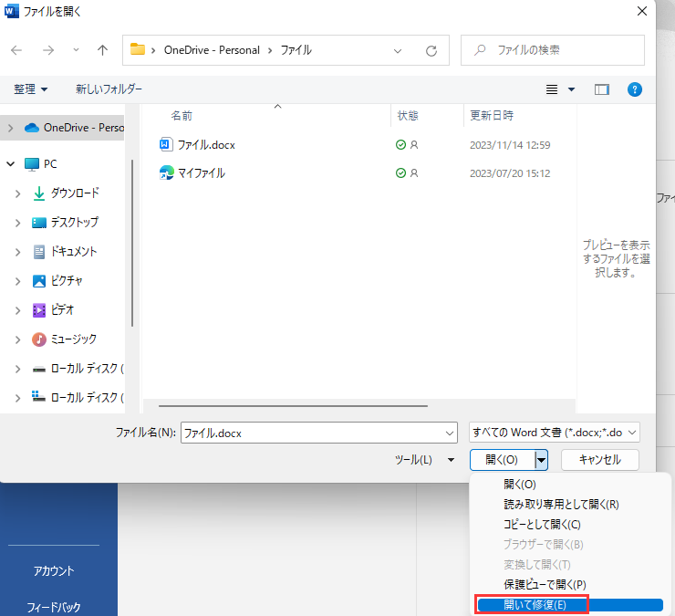Viewport: 675px width, 616px height.
Task: Expand the ミュージック node chevron
Action: click(17, 340)
